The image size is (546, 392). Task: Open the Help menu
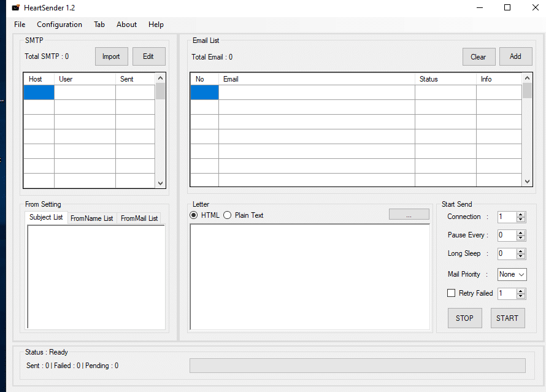[156, 25]
